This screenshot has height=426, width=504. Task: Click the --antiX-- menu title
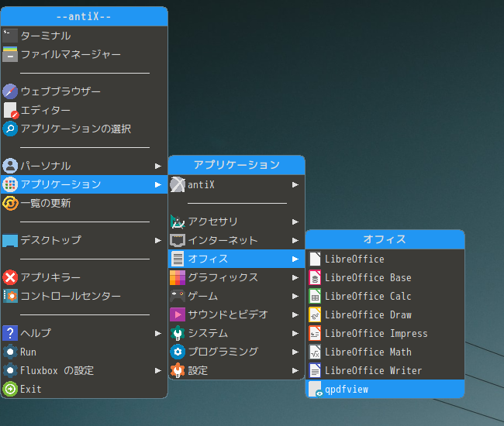pyautogui.click(x=85, y=16)
